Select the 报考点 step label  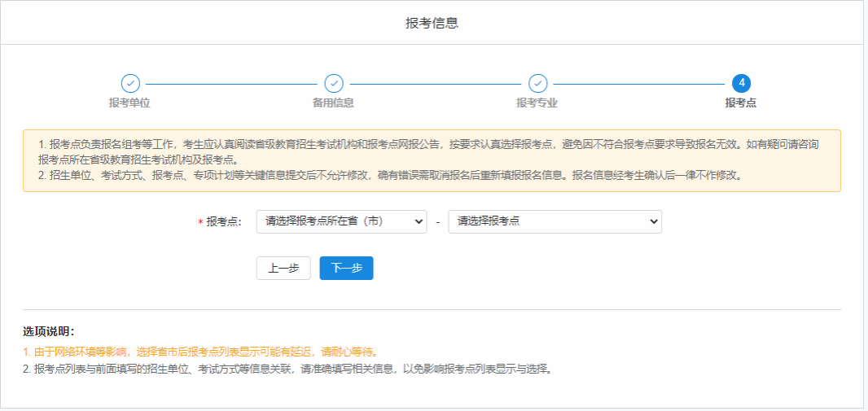pos(741,103)
